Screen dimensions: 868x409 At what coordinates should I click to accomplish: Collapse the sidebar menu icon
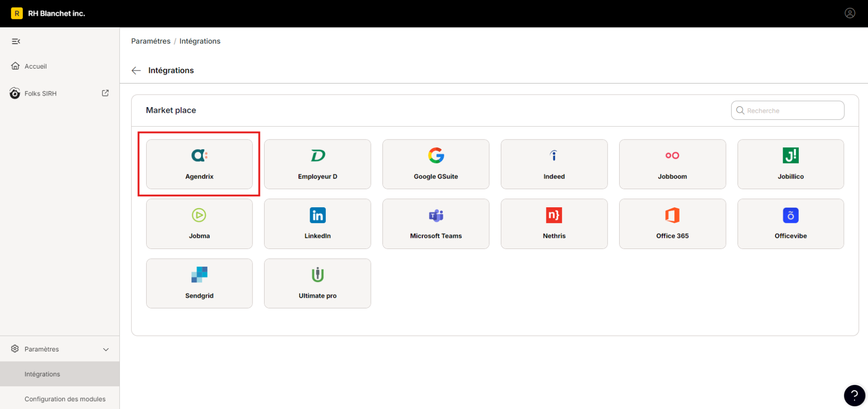pos(16,41)
